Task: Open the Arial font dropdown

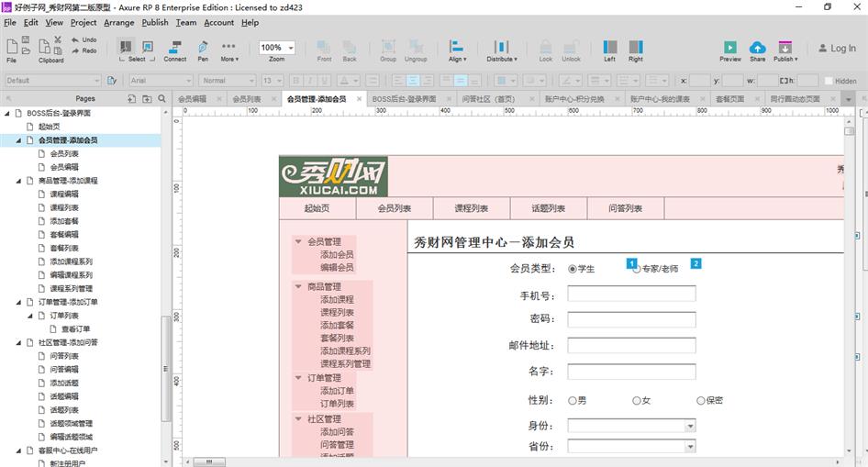Action: tap(161, 80)
